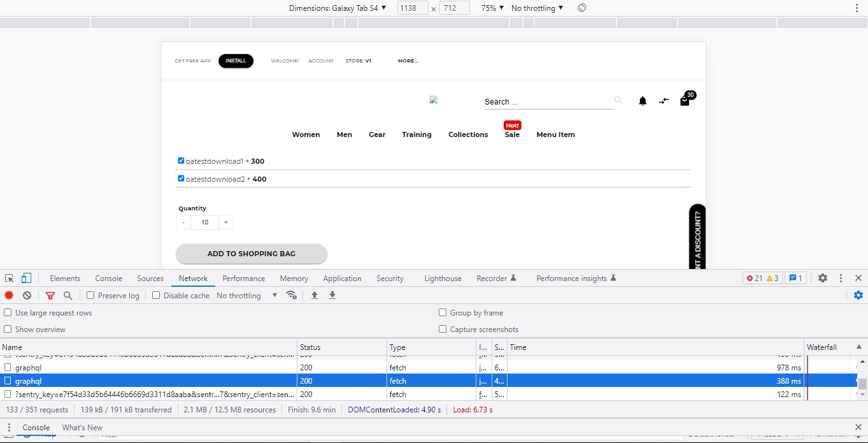
Task: Switch to the Lighthouse tab
Action: pos(443,279)
